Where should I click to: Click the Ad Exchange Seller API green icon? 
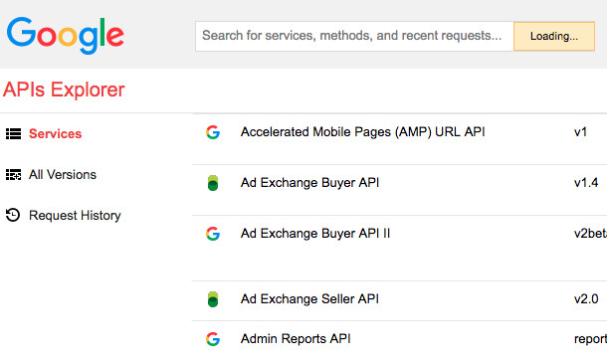pos(213,299)
